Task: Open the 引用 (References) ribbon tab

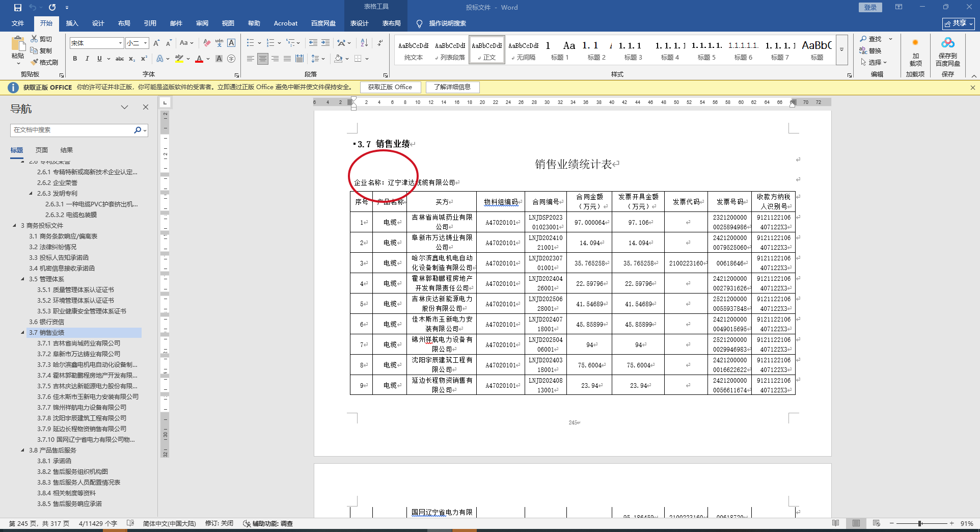Action: [150, 23]
